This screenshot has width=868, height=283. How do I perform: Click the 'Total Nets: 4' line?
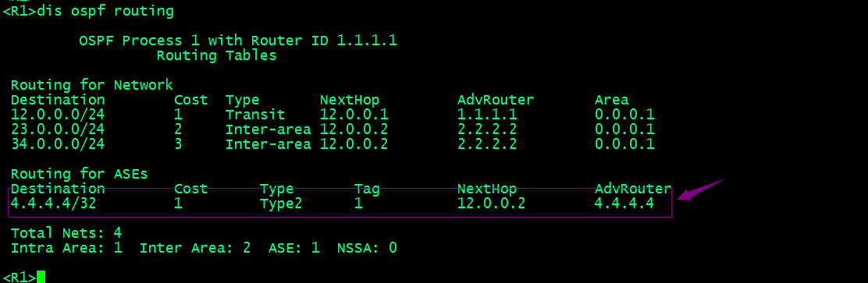(x=66, y=232)
